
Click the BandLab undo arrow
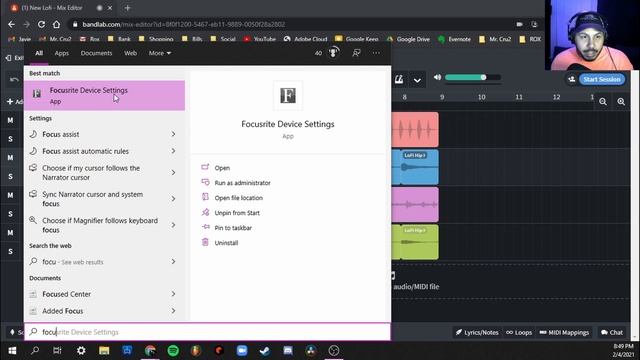[14, 79]
